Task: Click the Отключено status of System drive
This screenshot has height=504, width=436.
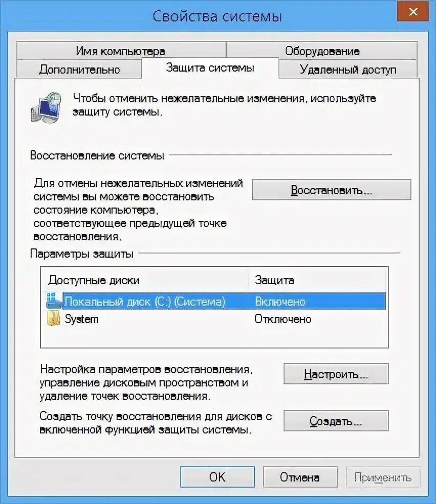Action: pyautogui.click(x=283, y=319)
